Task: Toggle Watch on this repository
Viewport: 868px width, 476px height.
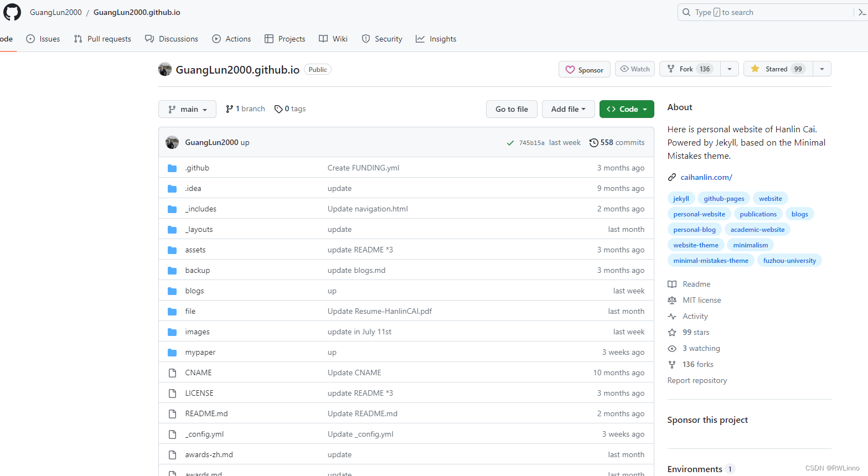Action: coord(635,69)
